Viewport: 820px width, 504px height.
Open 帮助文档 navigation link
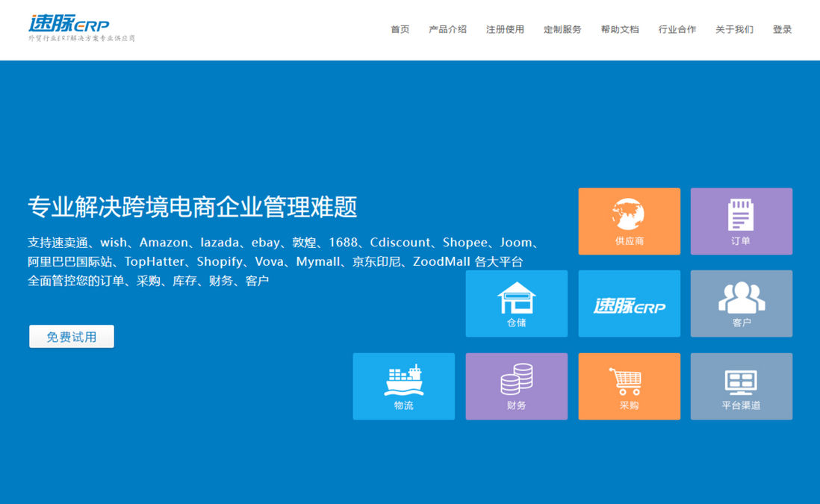pos(620,29)
